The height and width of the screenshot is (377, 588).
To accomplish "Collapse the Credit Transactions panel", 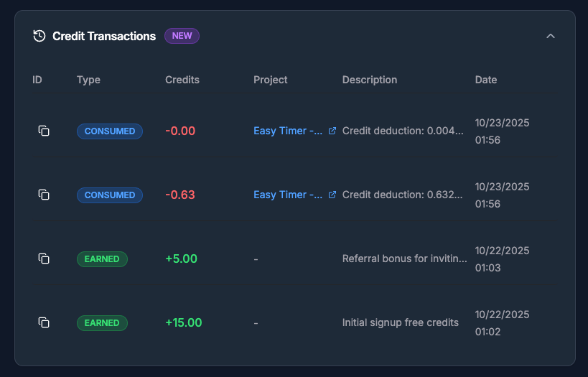I will (551, 36).
